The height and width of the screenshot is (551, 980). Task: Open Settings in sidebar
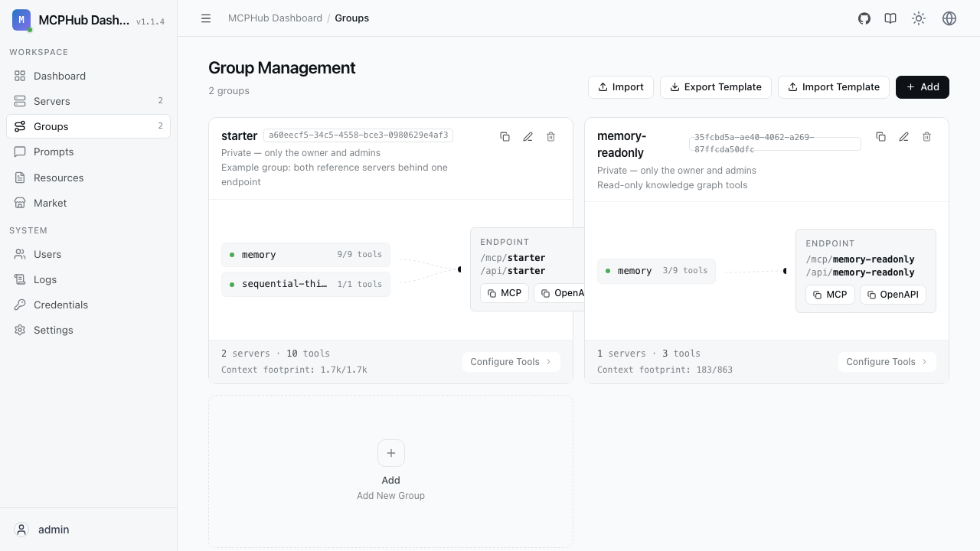88,330
